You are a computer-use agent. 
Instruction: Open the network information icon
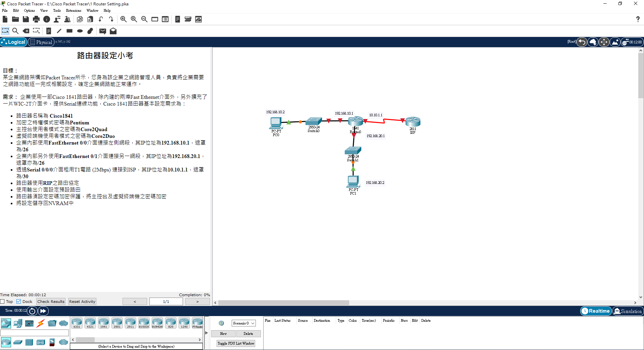click(47, 19)
